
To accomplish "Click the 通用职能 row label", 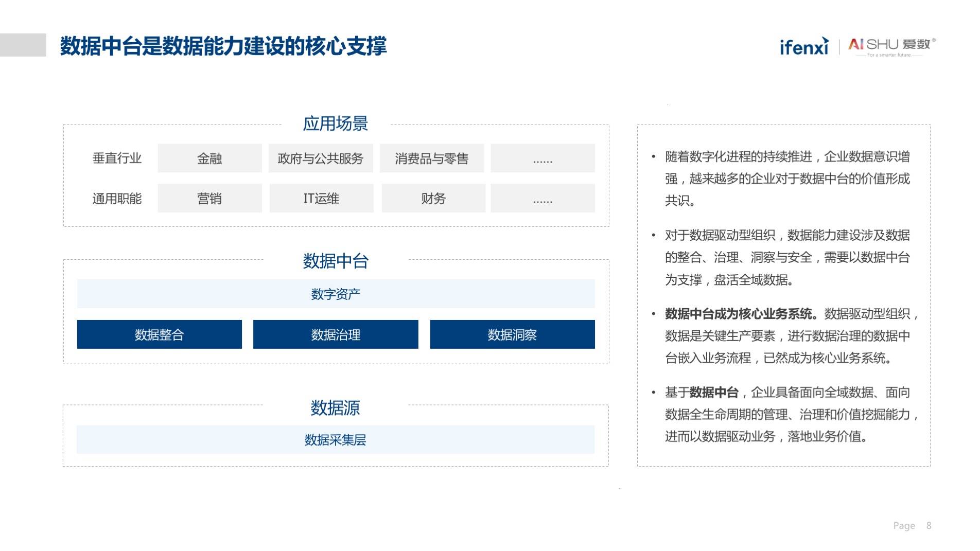I will (117, 199).
